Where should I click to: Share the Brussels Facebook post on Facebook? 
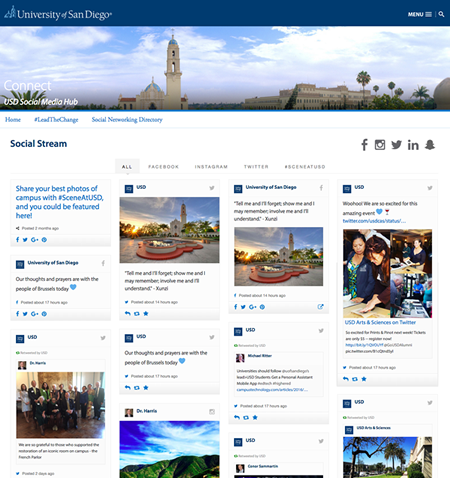[x=18, y=314]
